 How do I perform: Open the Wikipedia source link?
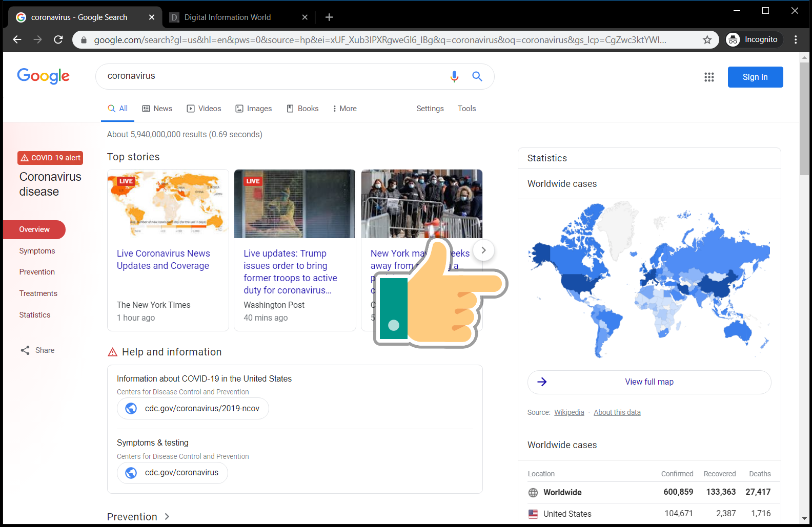point(569,413)
